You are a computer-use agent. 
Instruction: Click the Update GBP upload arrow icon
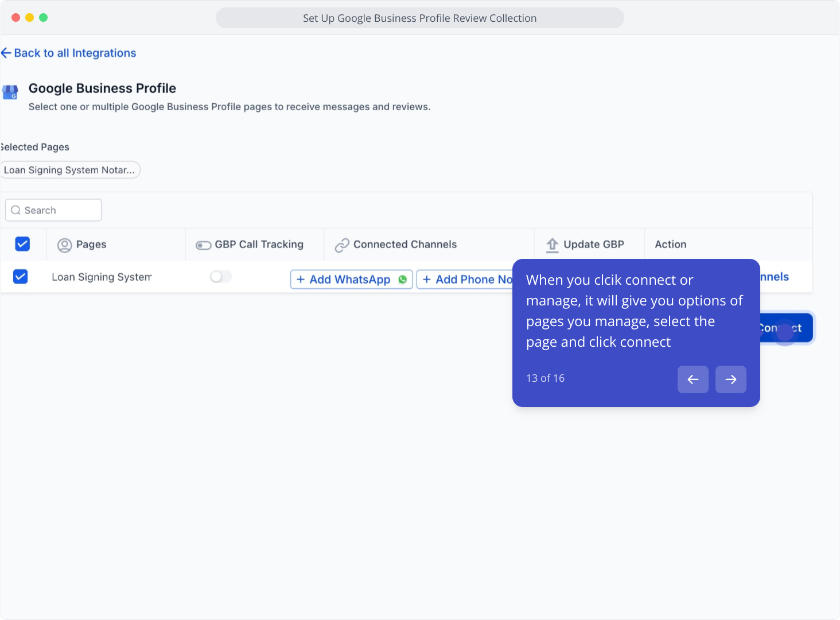[x=552, y=245]
